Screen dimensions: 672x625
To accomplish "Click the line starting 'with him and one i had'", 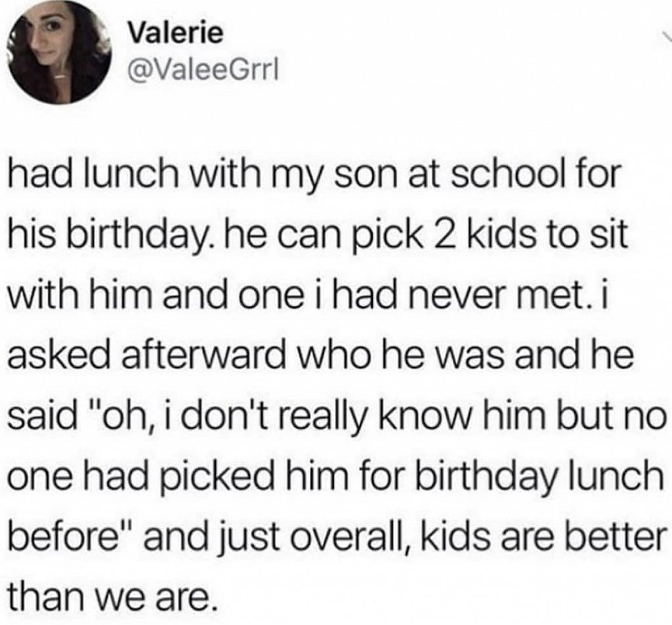I will pyautogui.click(x=308, y=296).
